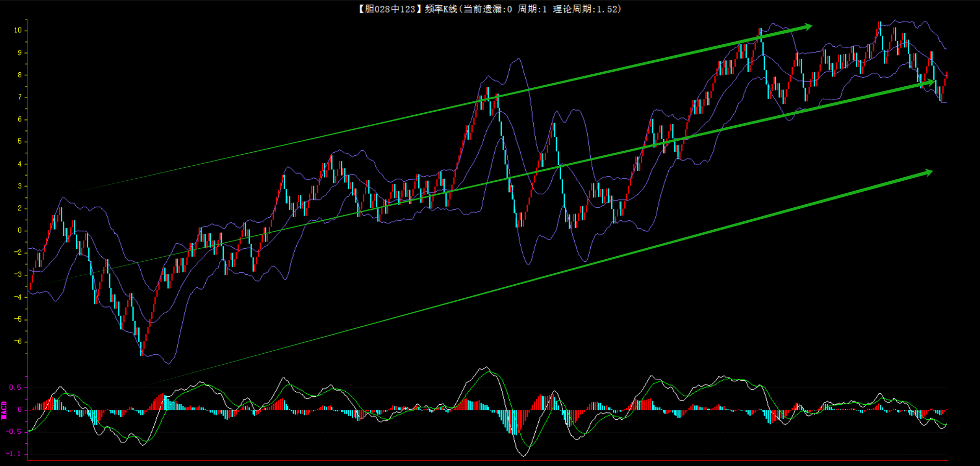
Task: Click the upper green trend arrow's arrowhead
Action: 807,26
